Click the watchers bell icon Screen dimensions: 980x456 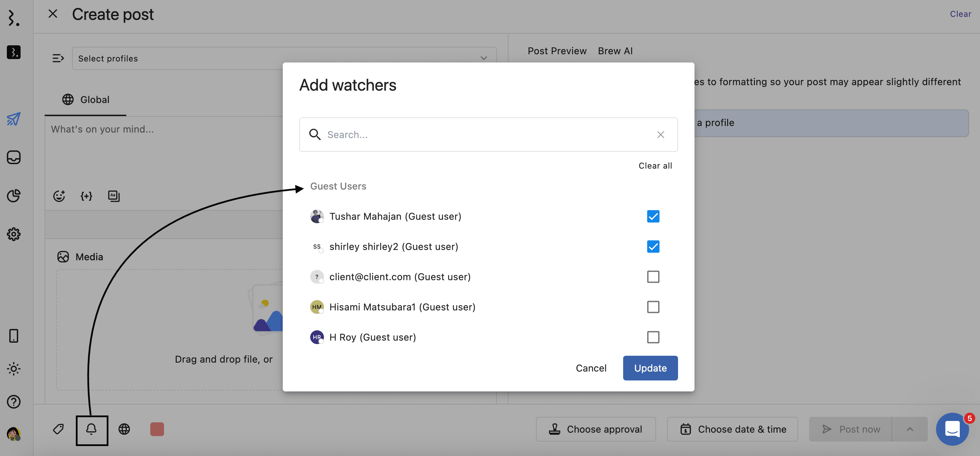point(91,429)
